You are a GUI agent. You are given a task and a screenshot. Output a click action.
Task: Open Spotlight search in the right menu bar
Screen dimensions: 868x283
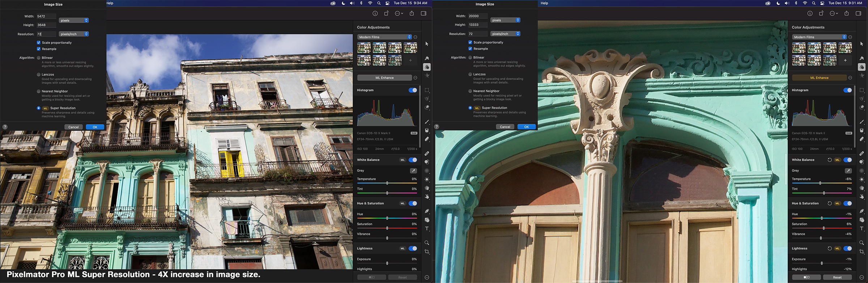[x=813, y=3]
